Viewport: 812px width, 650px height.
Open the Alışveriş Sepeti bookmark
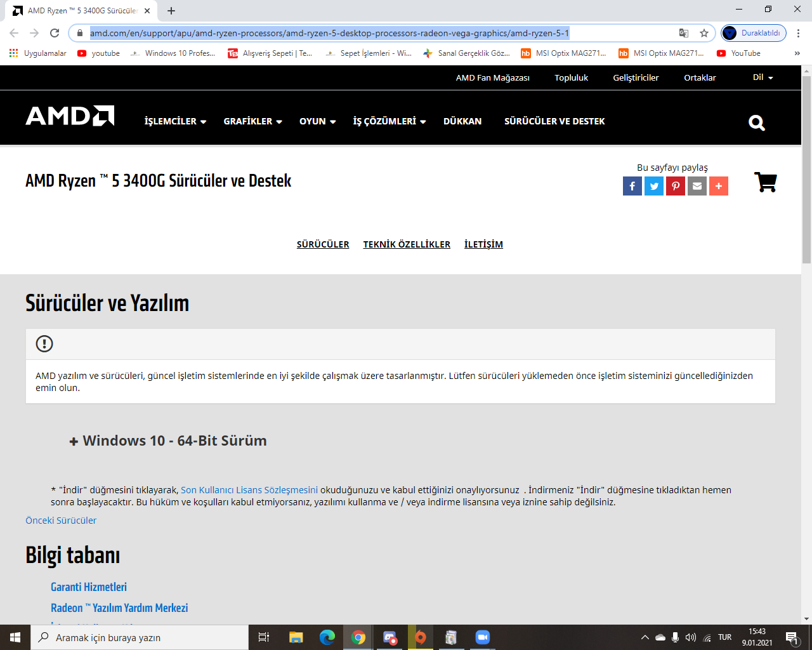pos(270,53)
